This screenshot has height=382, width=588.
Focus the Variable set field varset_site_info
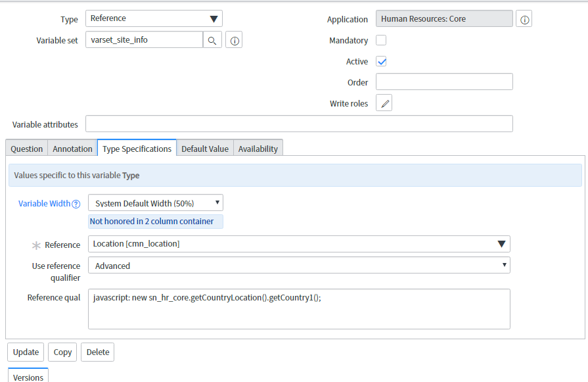point(144,39)
